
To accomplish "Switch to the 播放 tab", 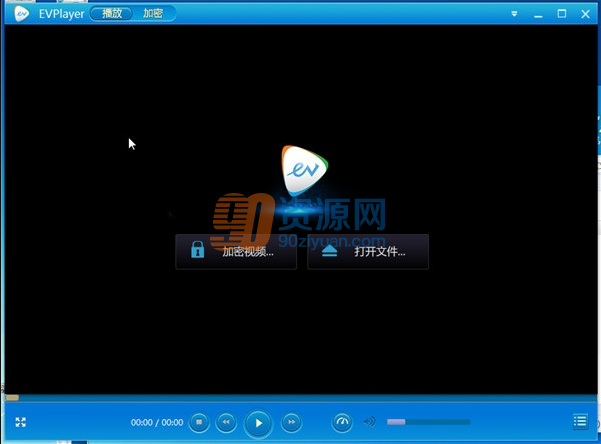I will [x=112, y=13].
